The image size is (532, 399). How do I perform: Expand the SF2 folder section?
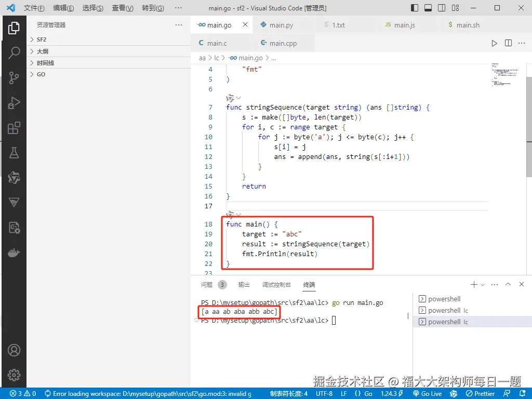tap(109, 39)
